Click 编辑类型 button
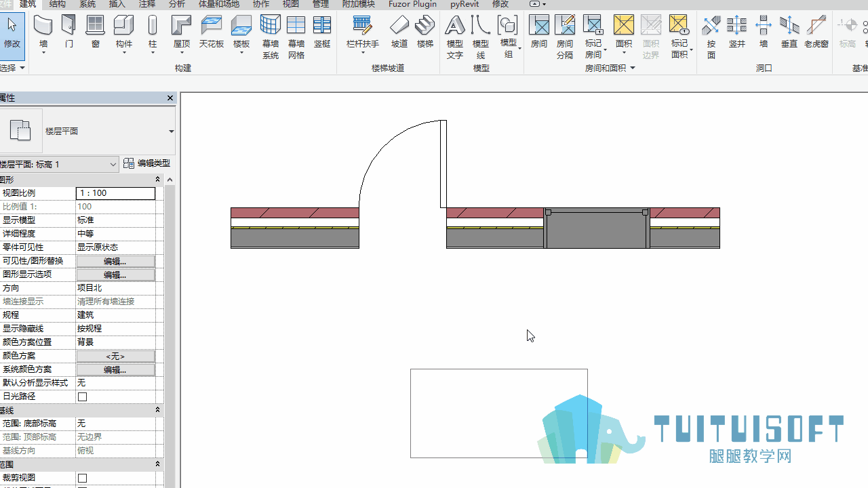Viewport: 868px width, 488px height. tap(147, 163)
